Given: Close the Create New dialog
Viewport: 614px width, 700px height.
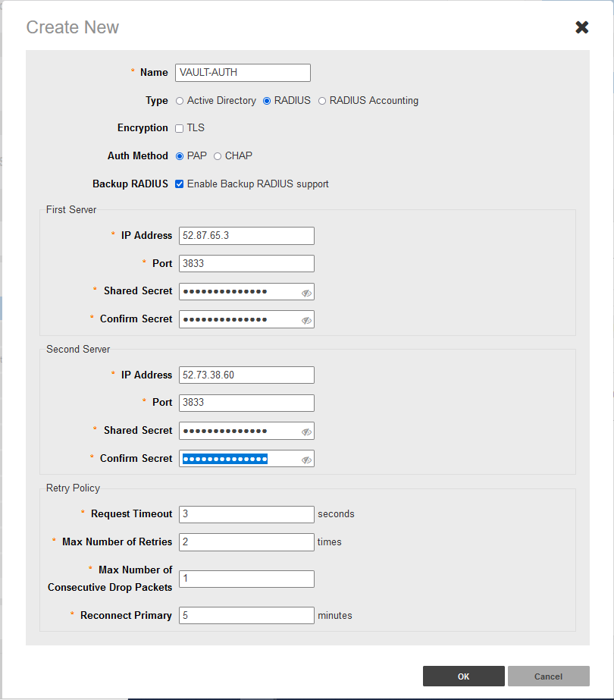Looking at the screenshot, I should pyautogui.click(x=581, y=27).
